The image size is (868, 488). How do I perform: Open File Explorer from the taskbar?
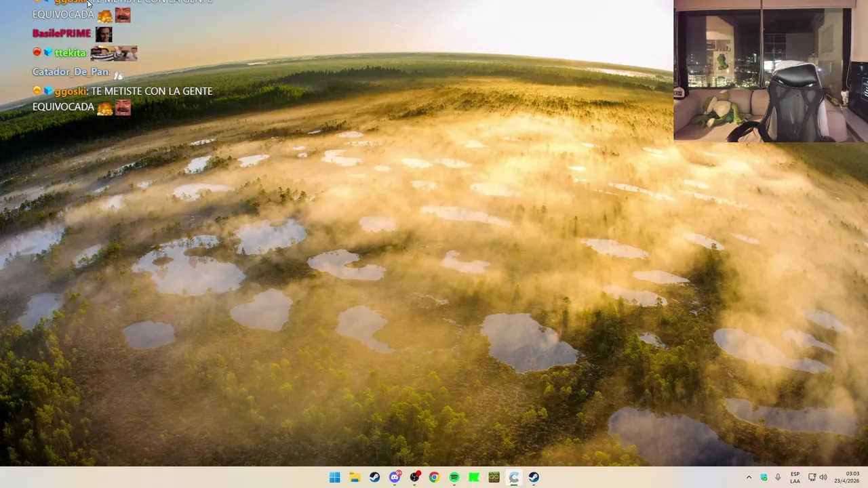coord(355,477)
